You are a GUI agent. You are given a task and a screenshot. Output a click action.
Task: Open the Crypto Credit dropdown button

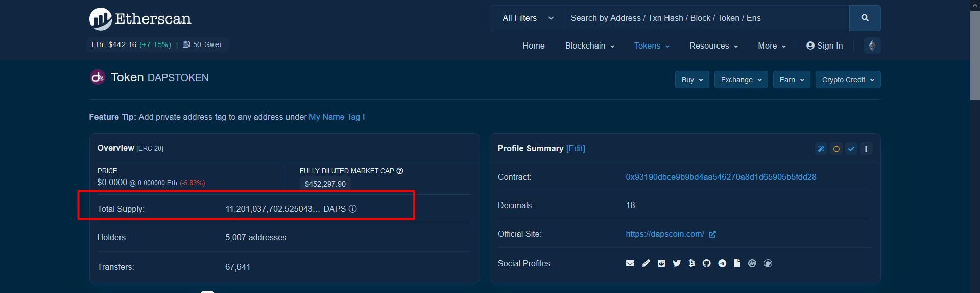(x=848, y=80)
